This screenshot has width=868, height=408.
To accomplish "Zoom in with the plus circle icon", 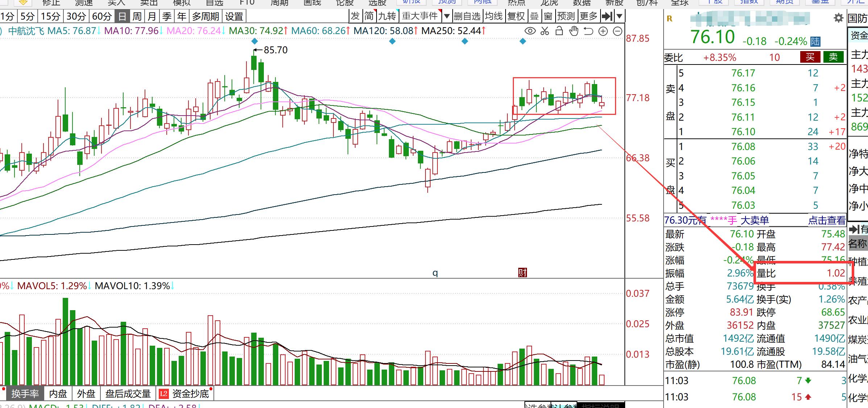I will [603, 31].
